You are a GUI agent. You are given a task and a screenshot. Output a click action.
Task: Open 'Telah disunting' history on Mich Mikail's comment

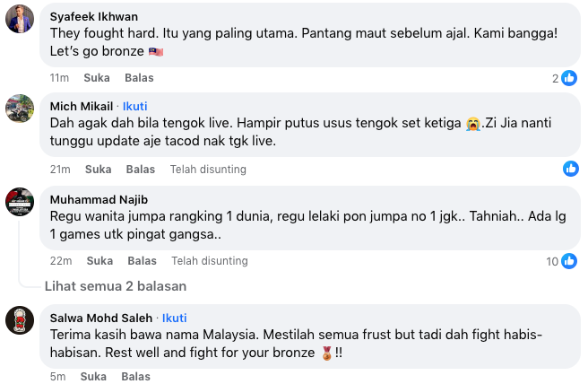(209, 169)
